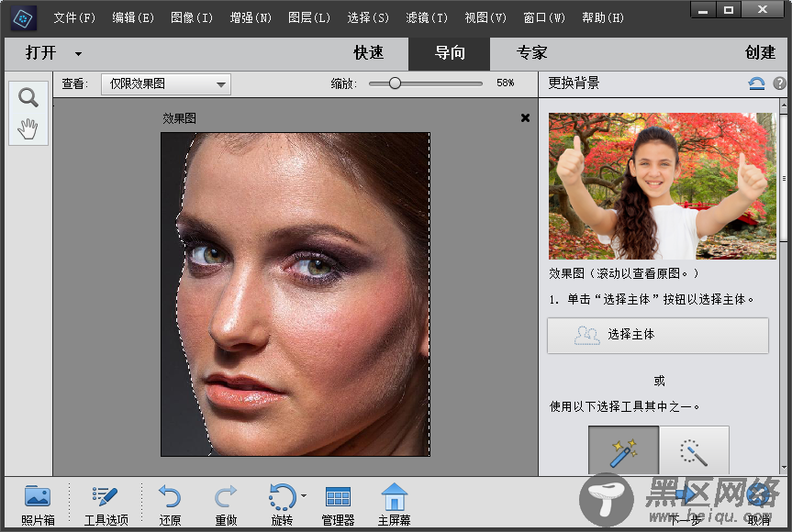792x532 pixels.
Task: Open the 编辑(E) menu
Action: click(133, 18)
